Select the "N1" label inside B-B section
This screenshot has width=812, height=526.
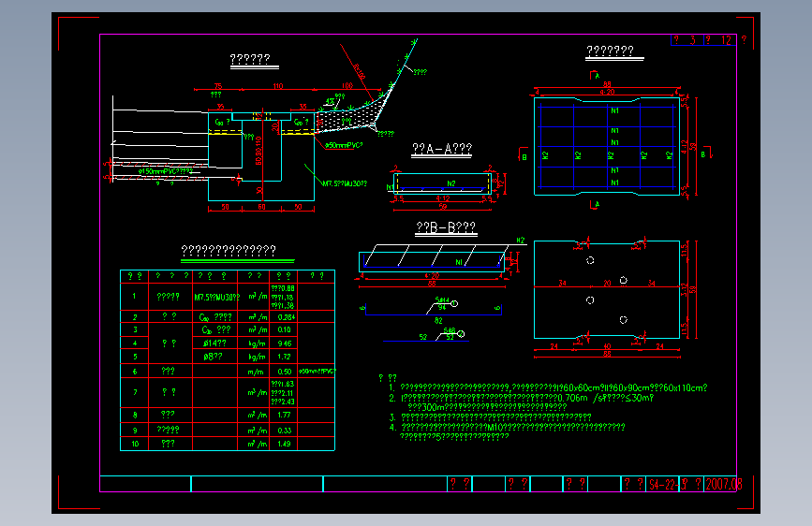(459, 262)
